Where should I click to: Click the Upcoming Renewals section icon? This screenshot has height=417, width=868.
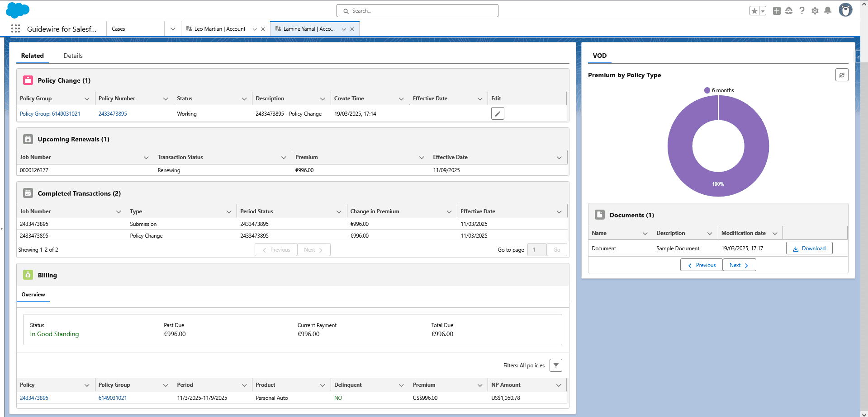28,139
